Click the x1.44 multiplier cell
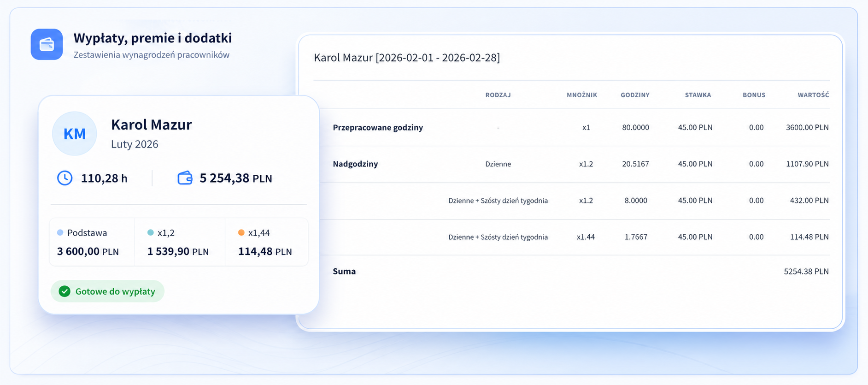Image resolution: width=868 pixels, height=385 pixels. coord(586,237)
